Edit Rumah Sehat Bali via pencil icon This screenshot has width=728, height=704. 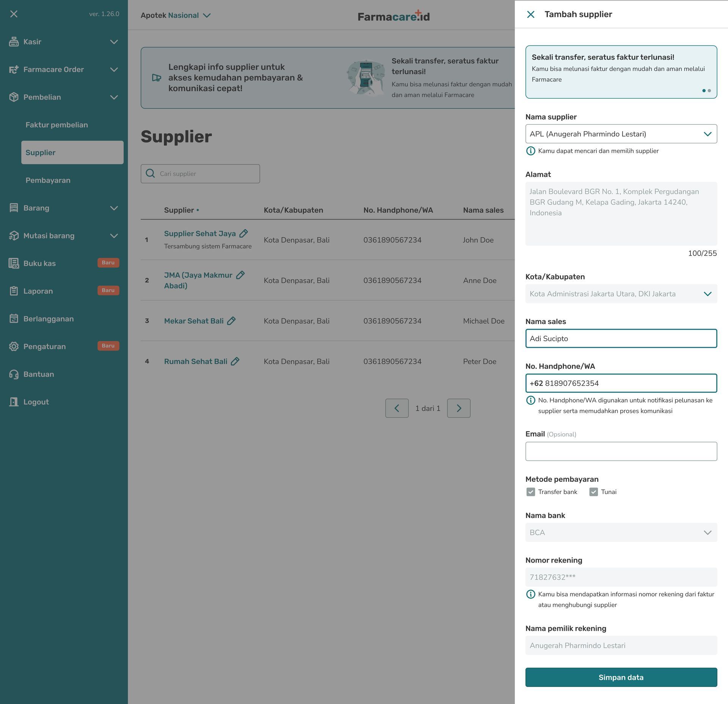pos(235,361)
